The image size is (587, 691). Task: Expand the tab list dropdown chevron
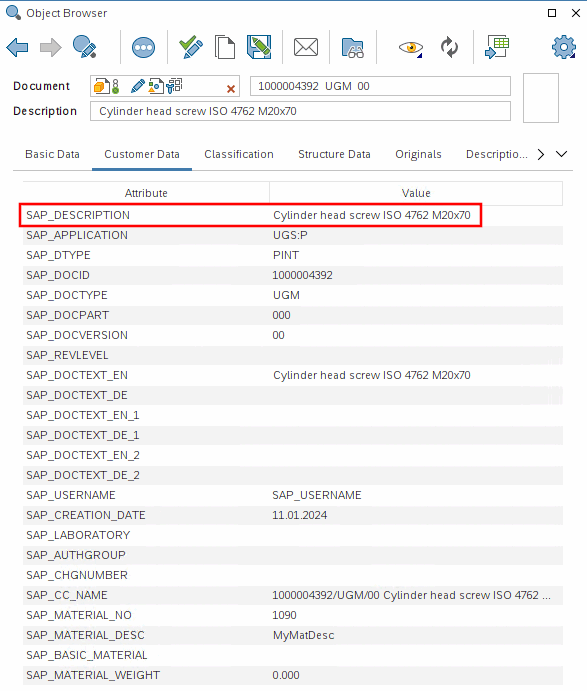click(x=561, y=154)
